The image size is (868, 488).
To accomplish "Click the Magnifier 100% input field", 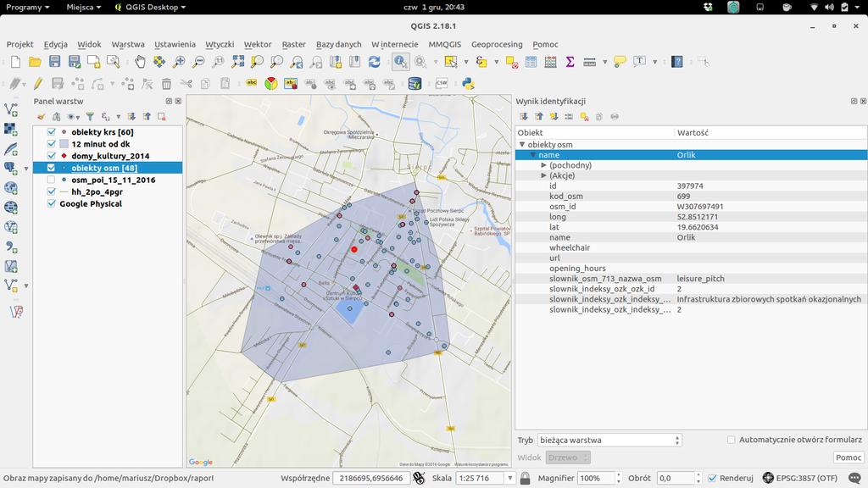I will pos(596,478).
